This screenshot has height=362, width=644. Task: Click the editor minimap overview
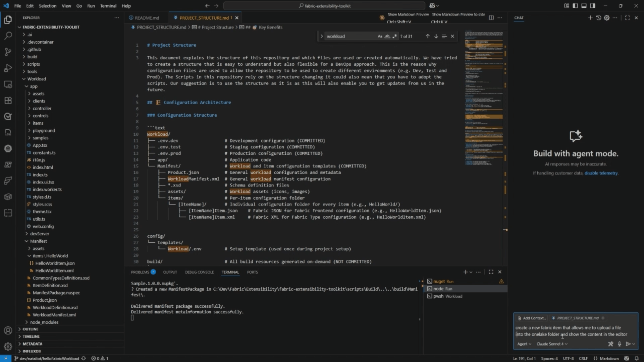[x=484, y=101]
